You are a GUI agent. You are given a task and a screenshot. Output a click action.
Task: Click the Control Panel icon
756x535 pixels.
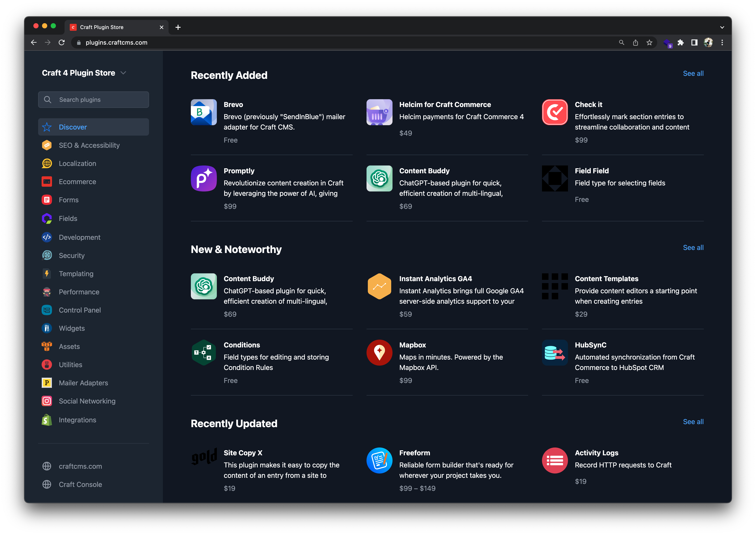tap(47, 310)
